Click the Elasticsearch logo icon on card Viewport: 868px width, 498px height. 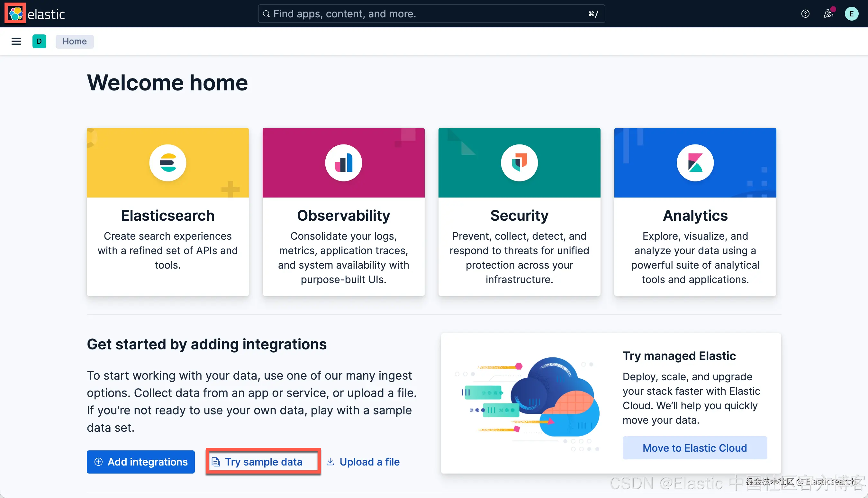(168, 163)
